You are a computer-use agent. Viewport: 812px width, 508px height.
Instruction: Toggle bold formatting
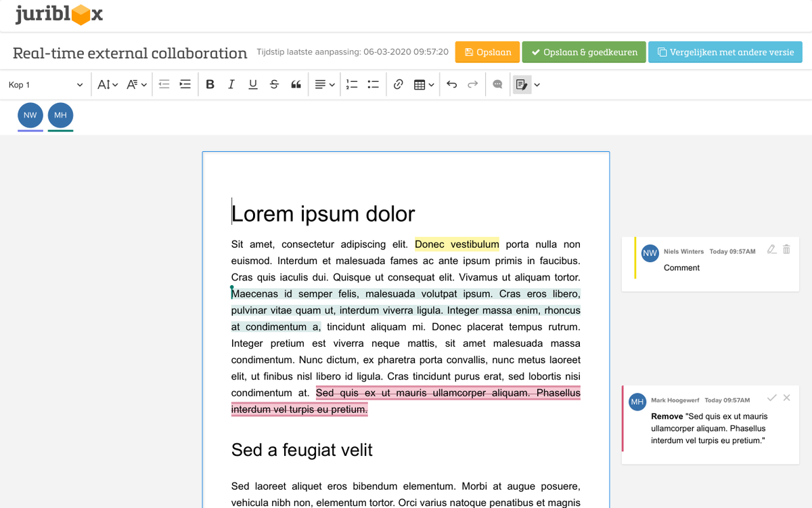click(x=210, y=85)
